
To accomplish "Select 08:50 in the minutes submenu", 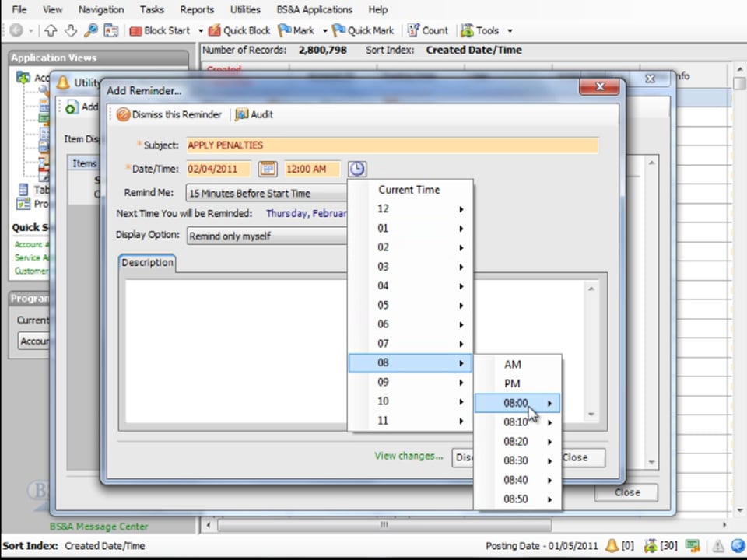I will tap(517, 499).
